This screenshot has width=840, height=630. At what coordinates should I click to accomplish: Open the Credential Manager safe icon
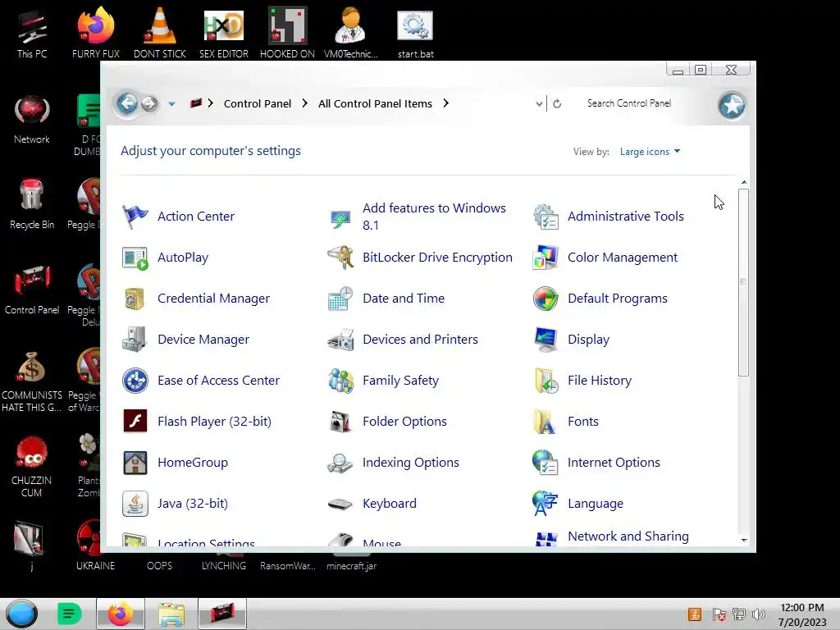[x=135, y=299]
